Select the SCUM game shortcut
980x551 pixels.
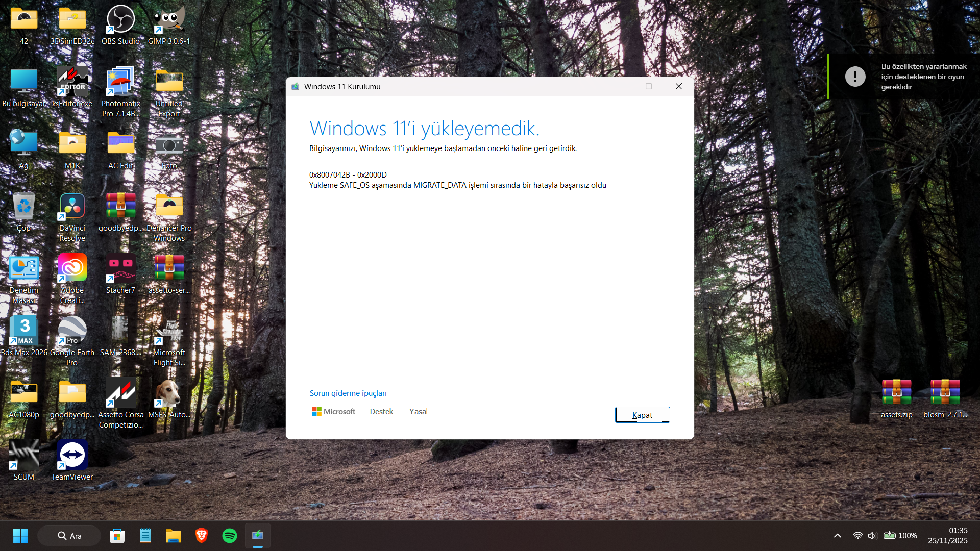click(x=24, y=455)
